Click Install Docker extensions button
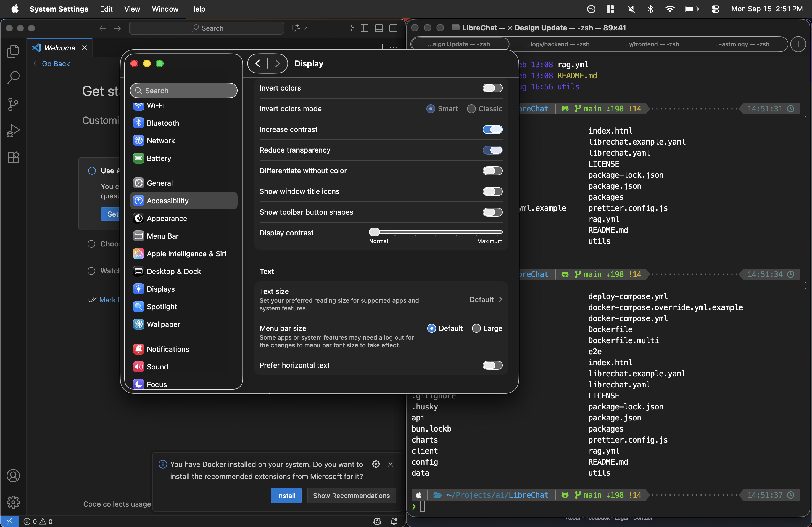The image size is (812, 527). 286,495
